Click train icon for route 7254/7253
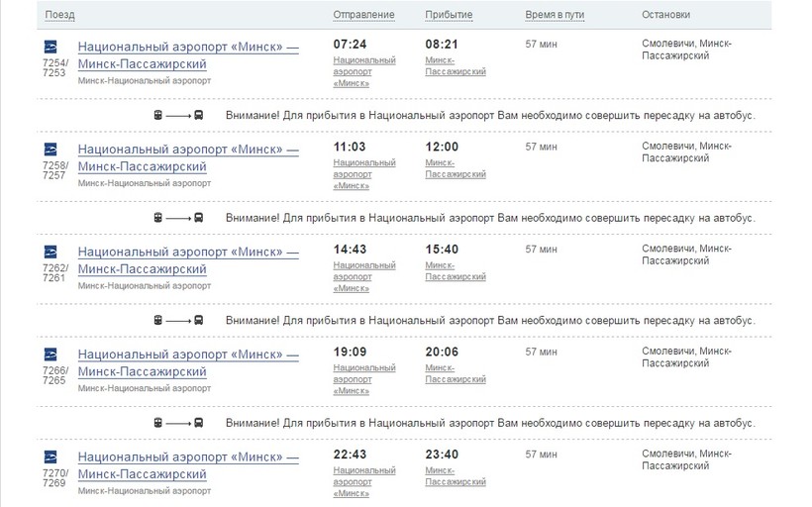Screen dimensions: 812x507 click(x=51, y=47)
